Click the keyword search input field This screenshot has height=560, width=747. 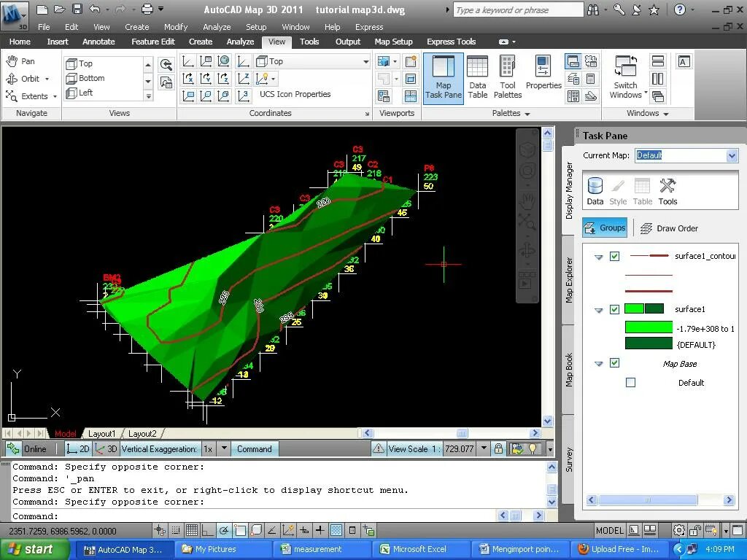pos(517,10)
